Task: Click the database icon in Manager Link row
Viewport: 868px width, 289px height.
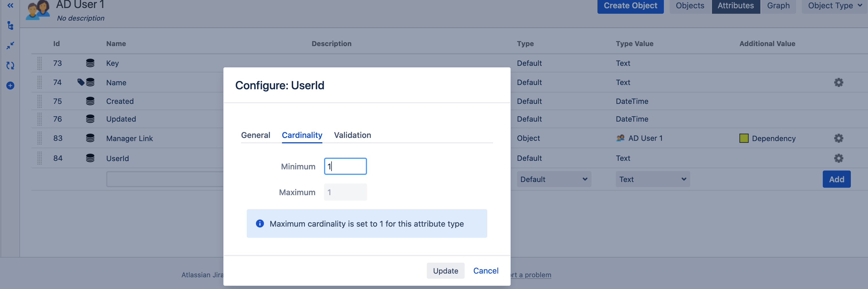Action: (x=90, y=138)
